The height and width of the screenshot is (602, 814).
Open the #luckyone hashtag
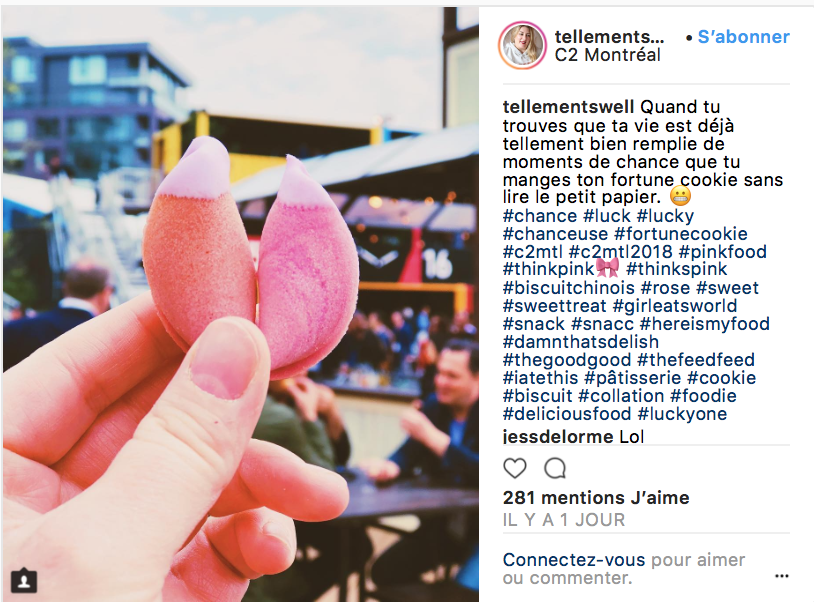[x=682, y=414]
